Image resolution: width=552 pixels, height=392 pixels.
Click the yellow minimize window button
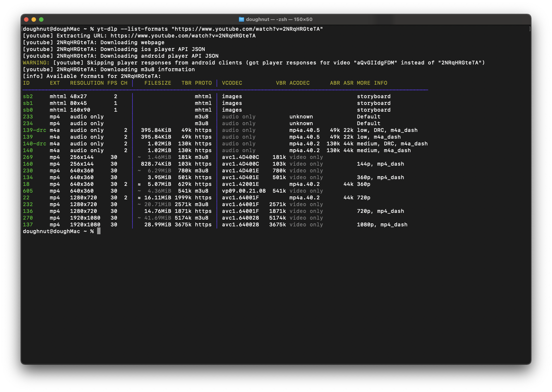coord(34,19)
